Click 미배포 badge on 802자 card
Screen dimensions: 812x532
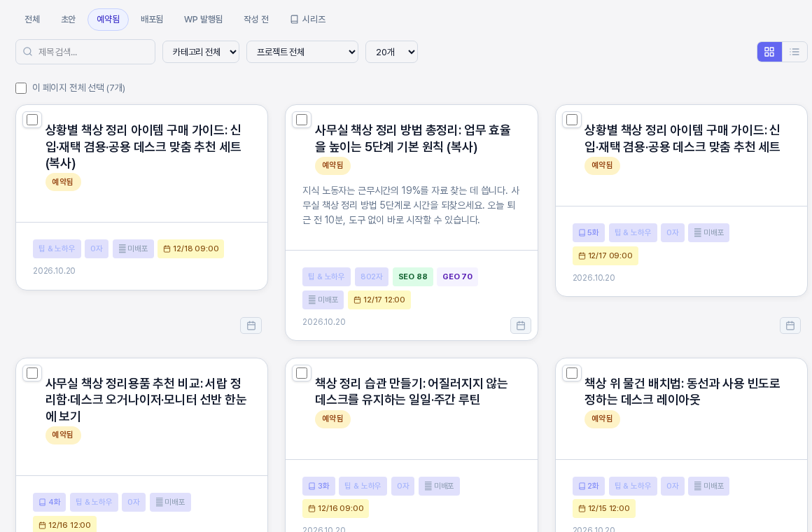click(x=323, y=300)
